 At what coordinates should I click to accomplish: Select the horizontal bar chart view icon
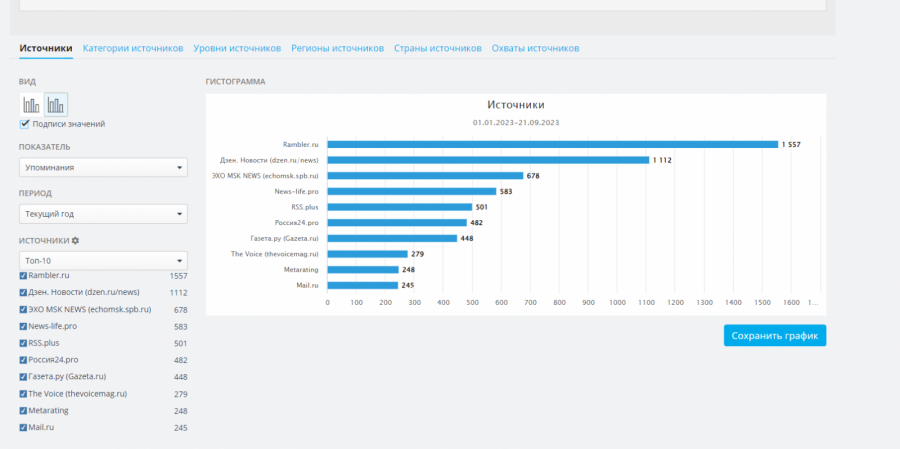coord(56,105)
